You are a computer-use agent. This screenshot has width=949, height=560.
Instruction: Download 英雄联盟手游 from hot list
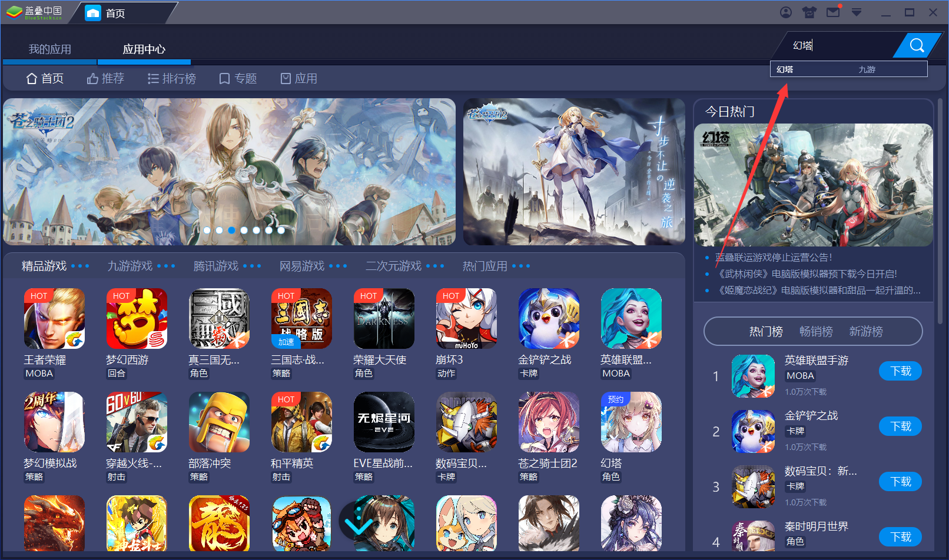900,371
